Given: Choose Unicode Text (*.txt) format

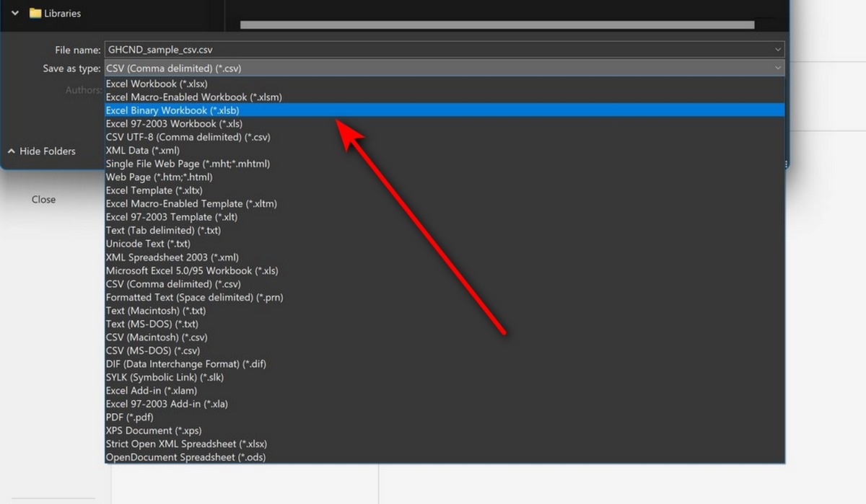Looking at the screenshot, I should (x=445, y=244).
